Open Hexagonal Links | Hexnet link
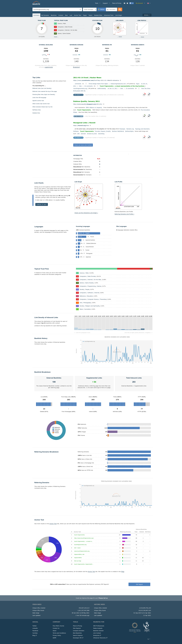Image resolution: width=182 pixels, height=644 pixels. tap(84, 123)
